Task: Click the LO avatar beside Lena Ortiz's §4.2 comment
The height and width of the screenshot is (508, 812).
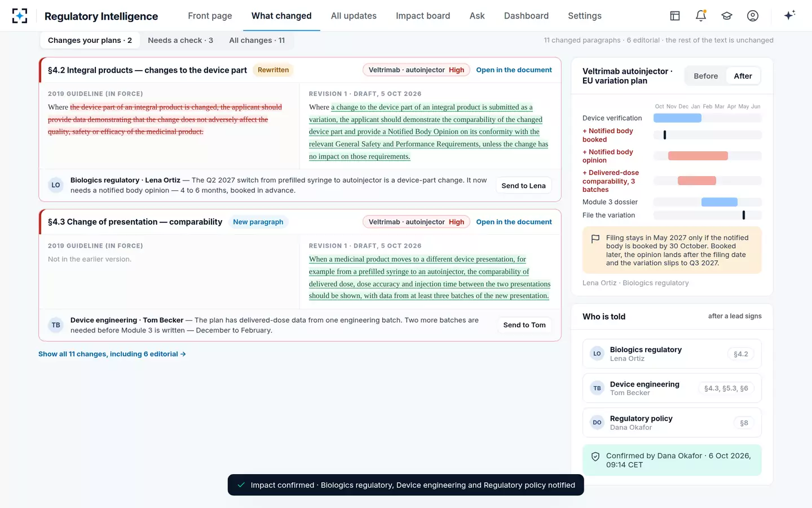Action: coord(56,185)
